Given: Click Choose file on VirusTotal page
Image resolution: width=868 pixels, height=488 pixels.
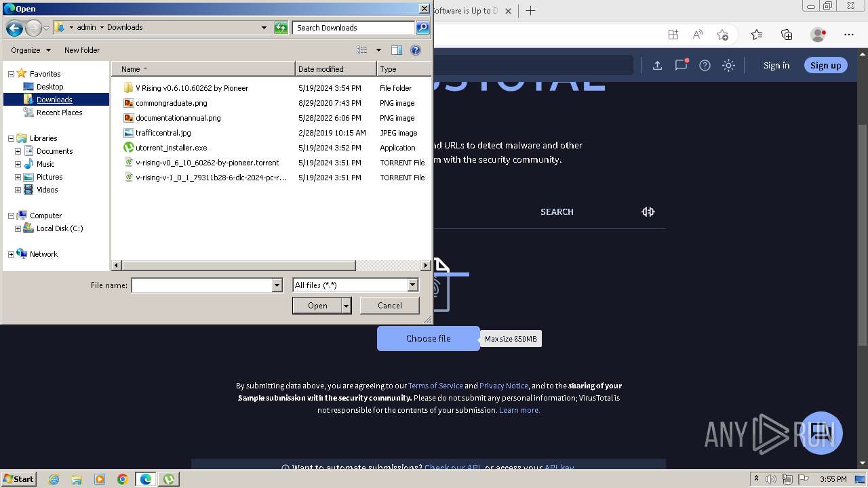Looking at the screenshot, I should coord(428,338).
